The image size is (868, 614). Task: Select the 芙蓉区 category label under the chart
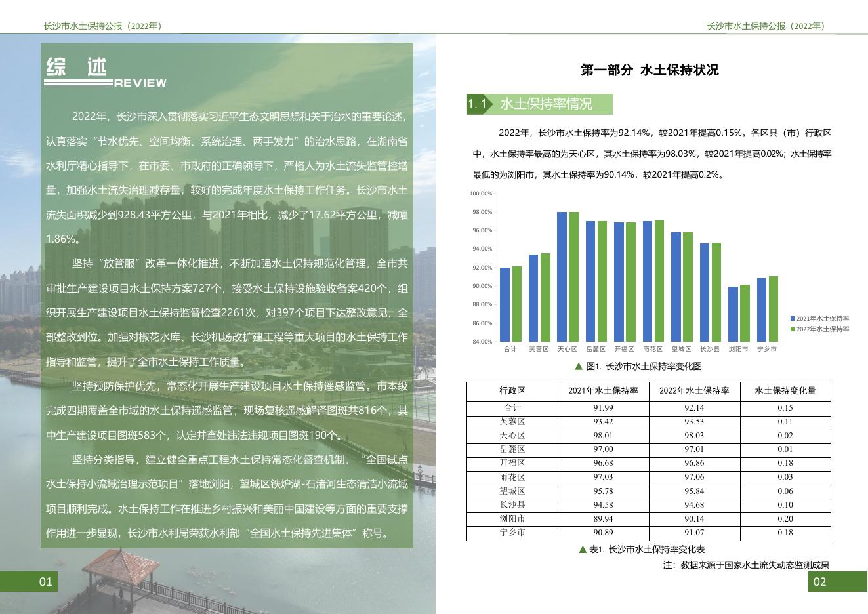[539, 349]
